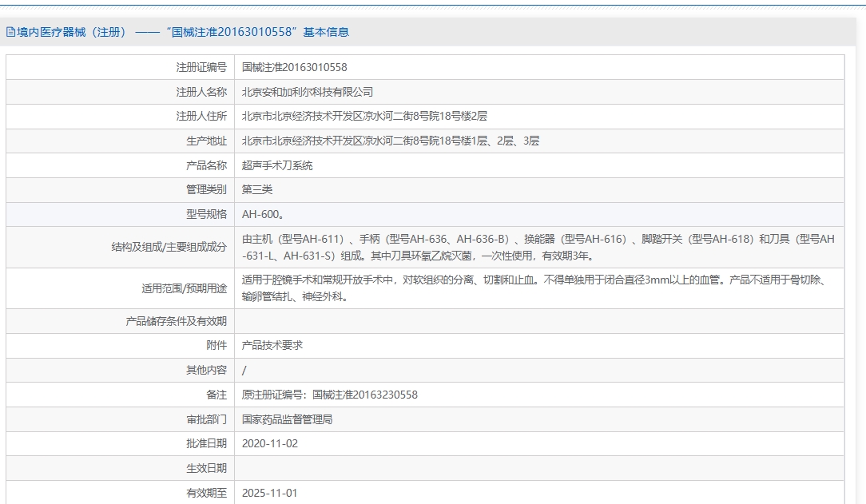Click the heading 境内医疗器械（注册）基本信息

[183, 32]
